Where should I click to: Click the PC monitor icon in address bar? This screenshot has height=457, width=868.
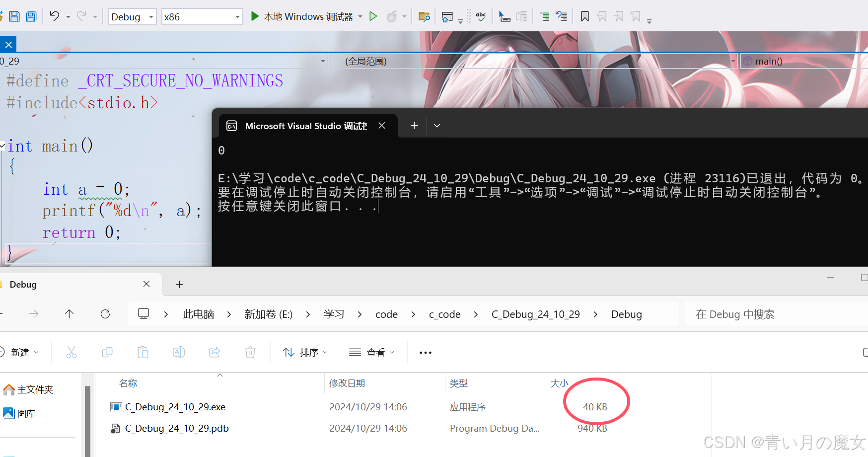pos(144,314)
